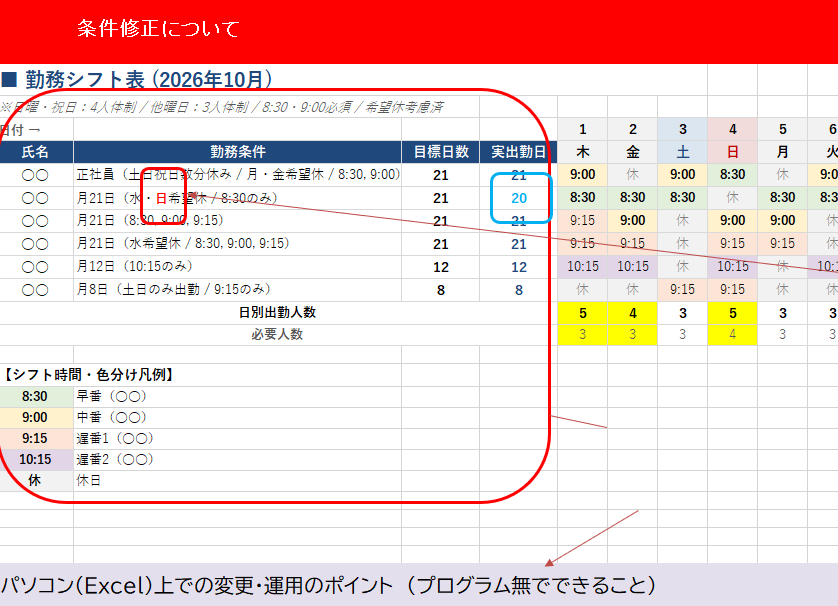
Task: Click the heading 'パソコン(Excel)上での変更・運用のポイント'
Action: pyautogui.click(x=197, y=586)
